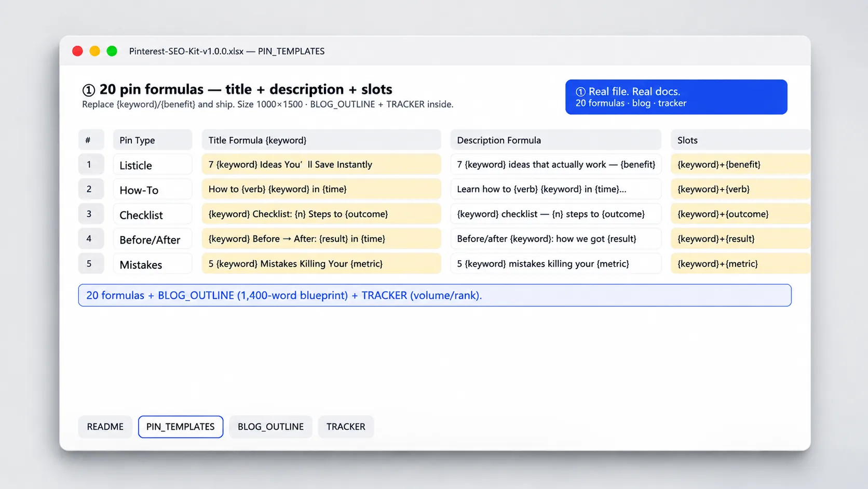Click the "{keyword} checklist — {n} steps" description cell
The image size is (868, 489).
556,214
